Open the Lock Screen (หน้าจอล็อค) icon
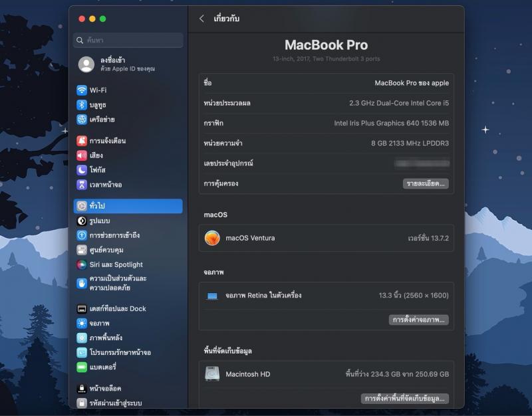Image resolution: width=532 pixels, height=416 pixels. coord(81,388)
